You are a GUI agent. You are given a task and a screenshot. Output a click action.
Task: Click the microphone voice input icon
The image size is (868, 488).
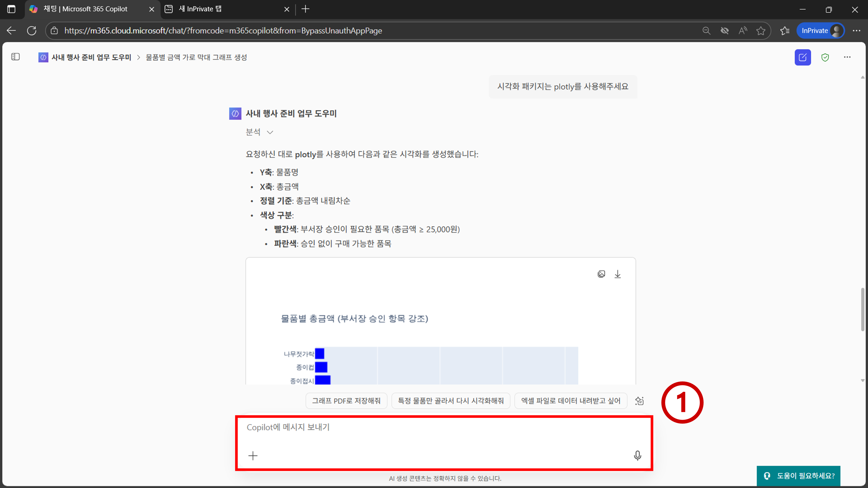(x=637, y=455)
